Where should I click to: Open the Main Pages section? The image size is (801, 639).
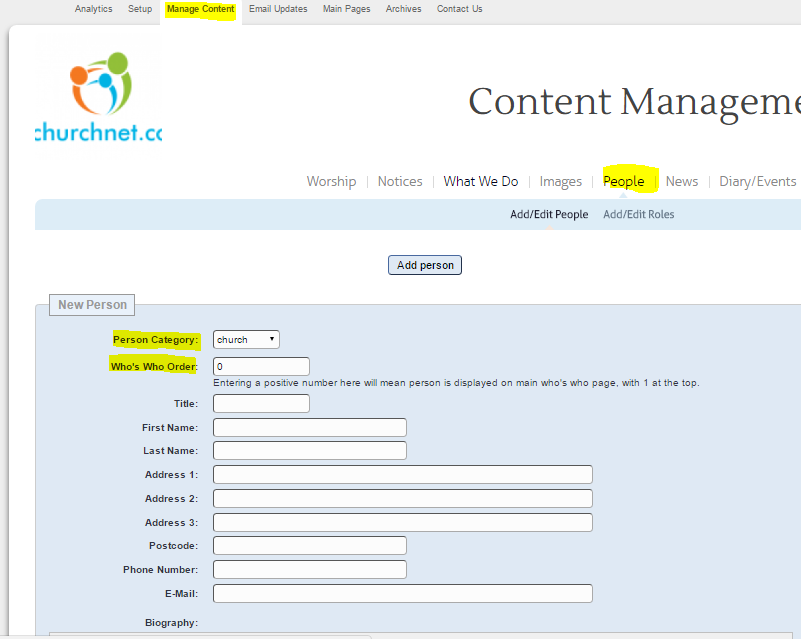coord(346,9)
